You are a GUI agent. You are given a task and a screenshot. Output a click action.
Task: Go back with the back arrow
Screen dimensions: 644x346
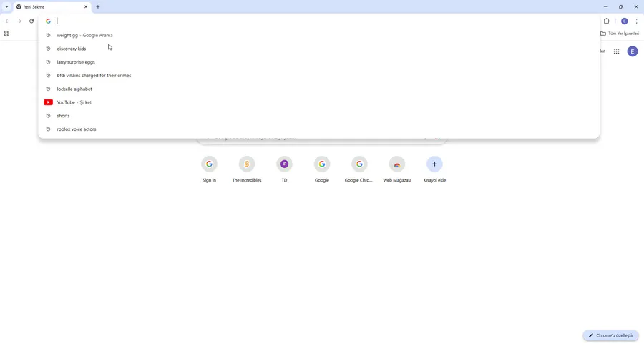coord(7,21)
